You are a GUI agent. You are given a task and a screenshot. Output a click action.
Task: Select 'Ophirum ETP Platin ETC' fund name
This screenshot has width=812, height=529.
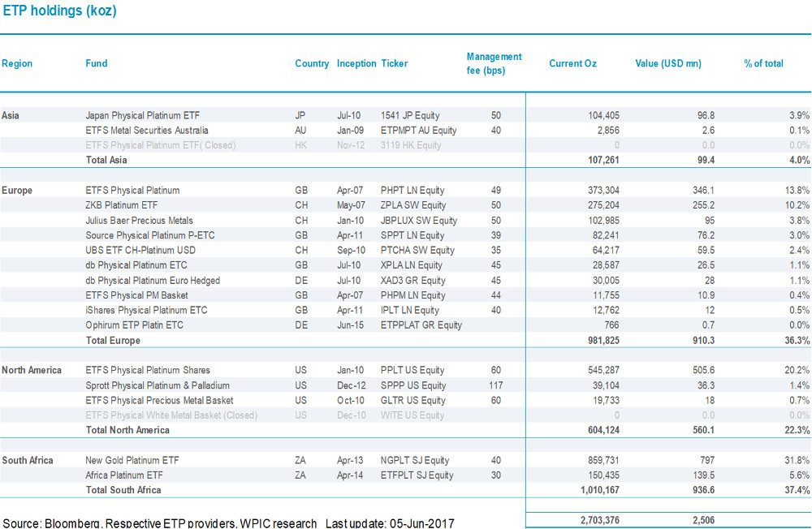135,325
